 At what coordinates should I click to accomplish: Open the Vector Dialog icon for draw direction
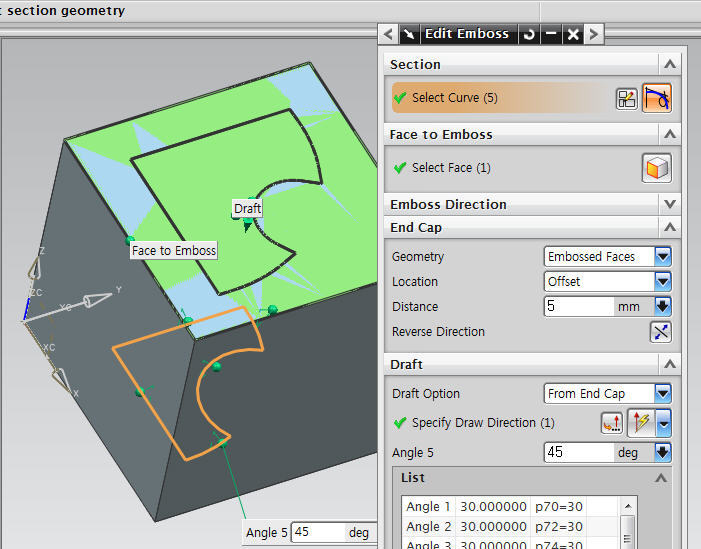coord(612,423)
